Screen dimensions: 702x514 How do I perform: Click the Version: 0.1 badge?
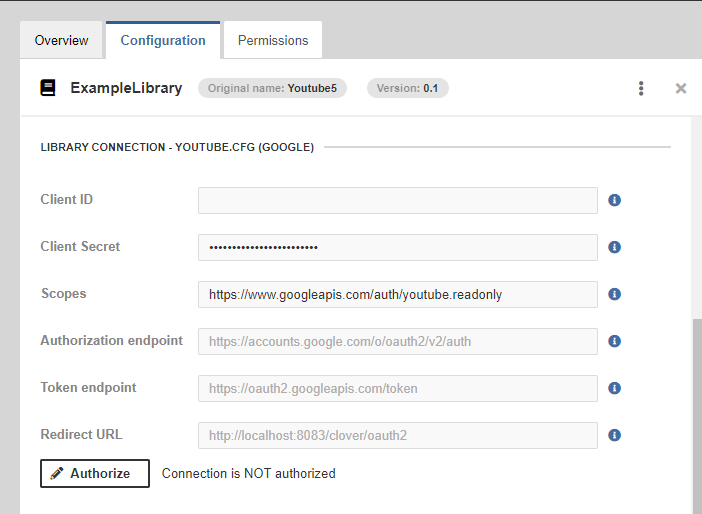click(407, 88)
